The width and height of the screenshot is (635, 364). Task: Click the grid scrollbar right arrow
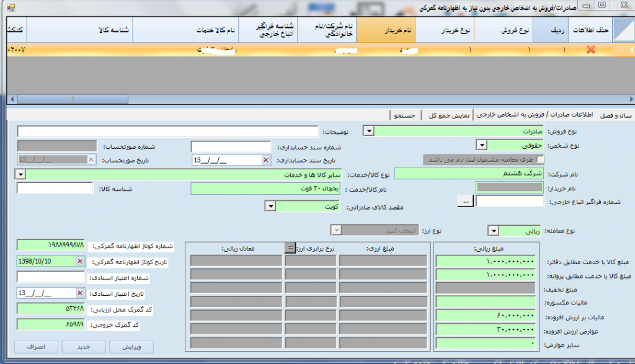(631, 99)
